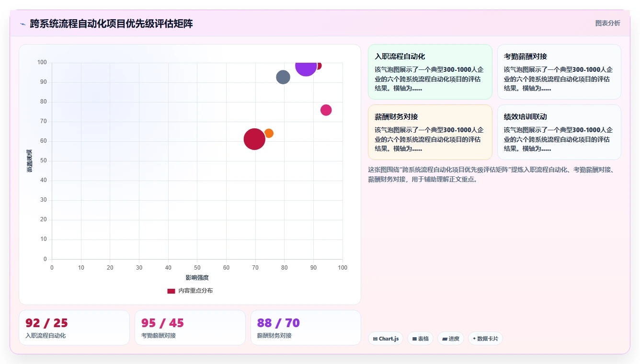
Task: Click the 88 / 70 stat card
Action: (306, 328)
